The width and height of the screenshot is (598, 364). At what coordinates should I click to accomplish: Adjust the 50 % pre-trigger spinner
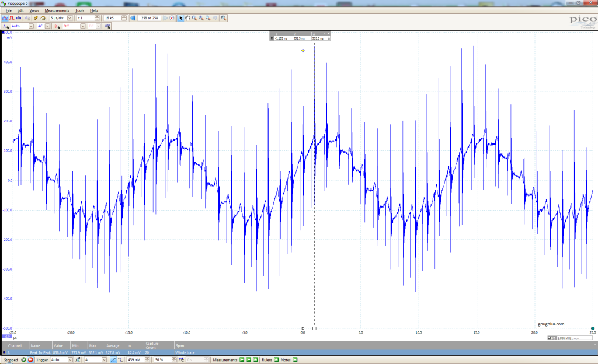click(x=174, y=360)
